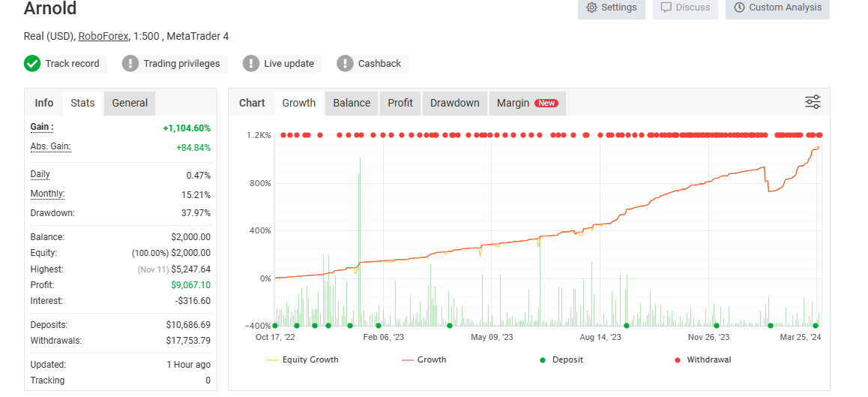Click the Settings gear icon
The height and width of the screenshot is (397, 868).
pyautogui.click(x=591, y=8)
